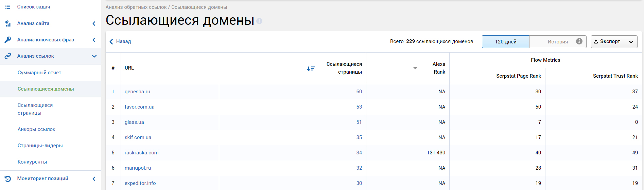Click the Назад back link

coord(120,41)
